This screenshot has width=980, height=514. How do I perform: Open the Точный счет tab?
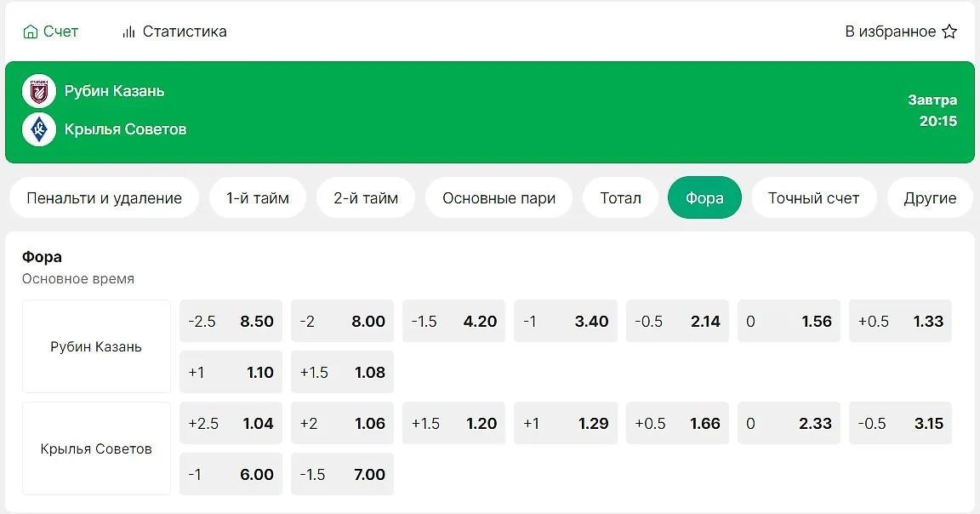pyautogui.click(x=813, y=197)
